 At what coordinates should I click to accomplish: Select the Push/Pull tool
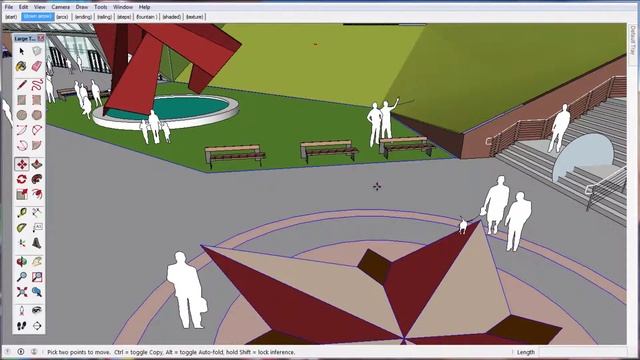tap(37, 164)
